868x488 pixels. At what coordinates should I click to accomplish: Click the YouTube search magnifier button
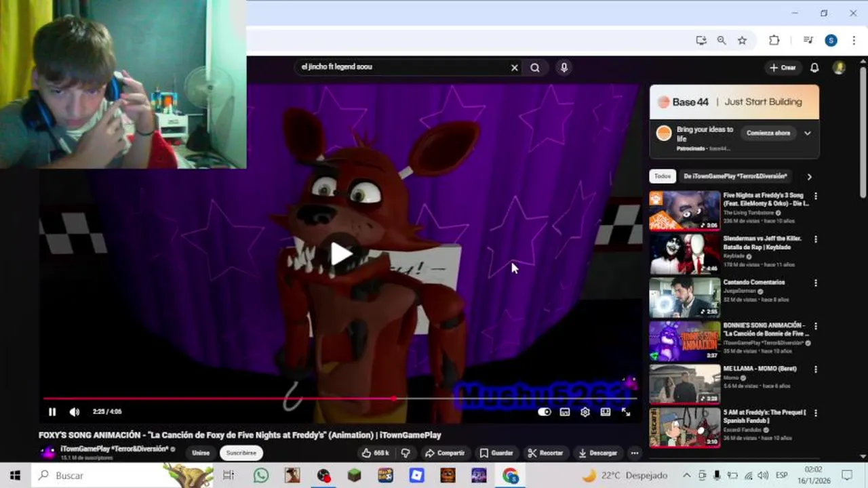click(535, 67)
